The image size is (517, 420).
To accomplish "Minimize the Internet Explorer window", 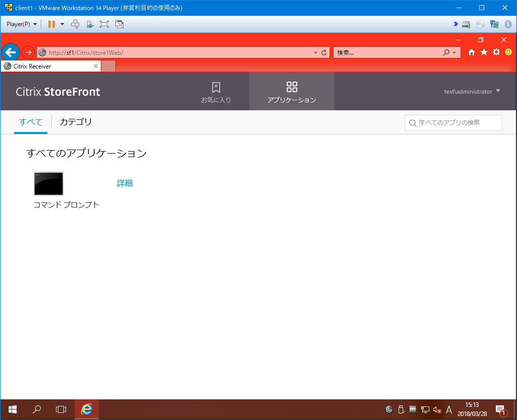I will (x=458, y=40).
